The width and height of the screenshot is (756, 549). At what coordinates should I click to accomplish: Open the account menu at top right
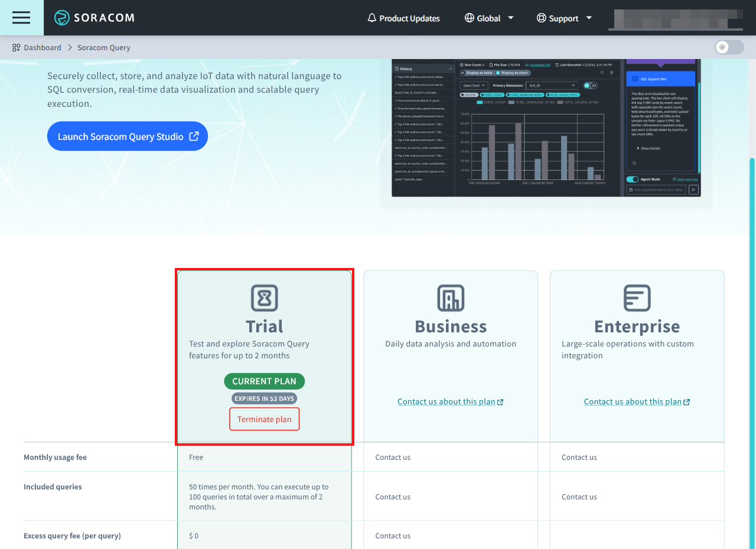676,18
